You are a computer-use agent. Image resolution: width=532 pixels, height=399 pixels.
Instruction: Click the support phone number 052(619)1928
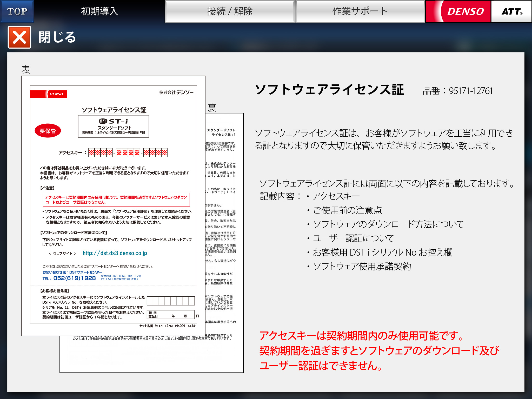pos(75,278)
